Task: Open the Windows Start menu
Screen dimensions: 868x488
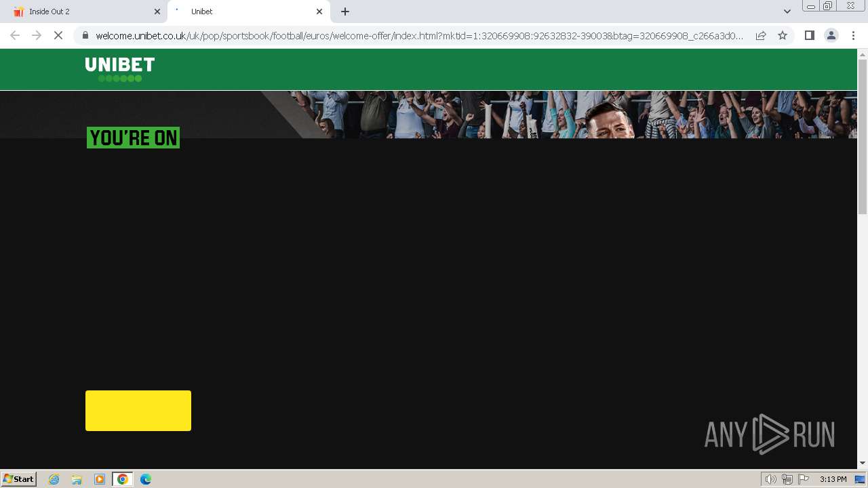Action: [x=19, y=479]
